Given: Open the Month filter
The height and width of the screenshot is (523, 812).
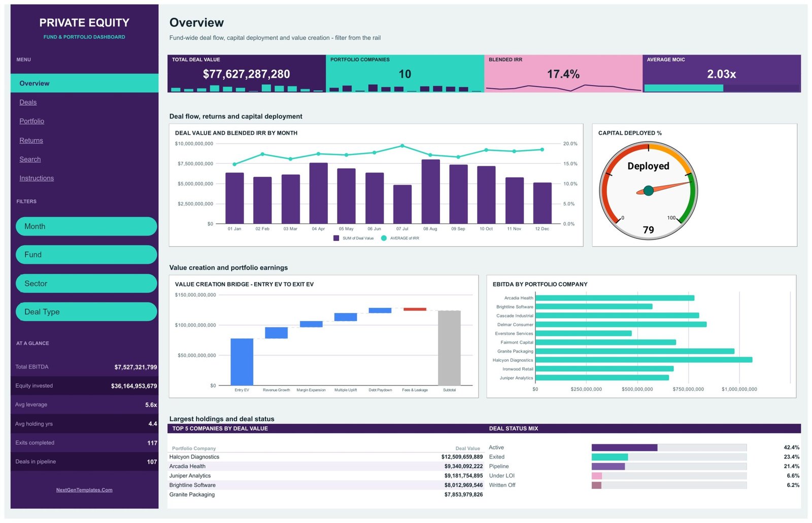Looking at the screenshot, I should click(86, 226).
